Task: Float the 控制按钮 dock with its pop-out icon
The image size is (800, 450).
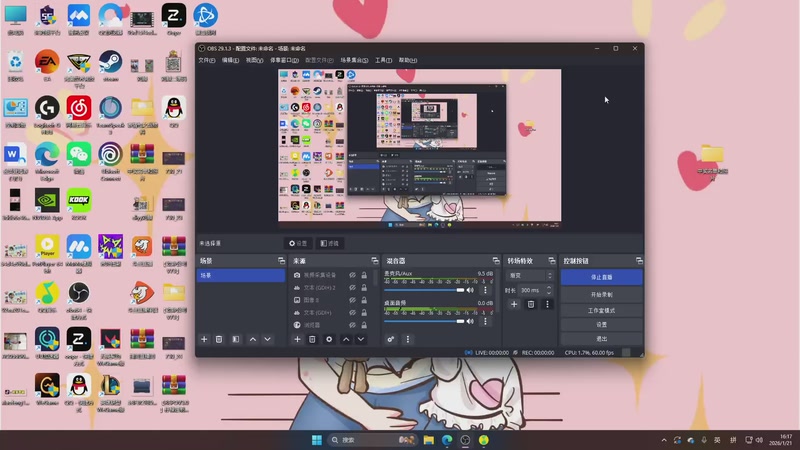Action: point(639,261)
